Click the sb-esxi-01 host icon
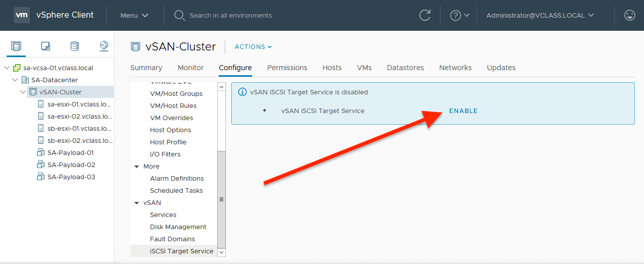Image resolution: width=644 pixels, height=268 pixels. pyautogui.click(x=41, y=128)
